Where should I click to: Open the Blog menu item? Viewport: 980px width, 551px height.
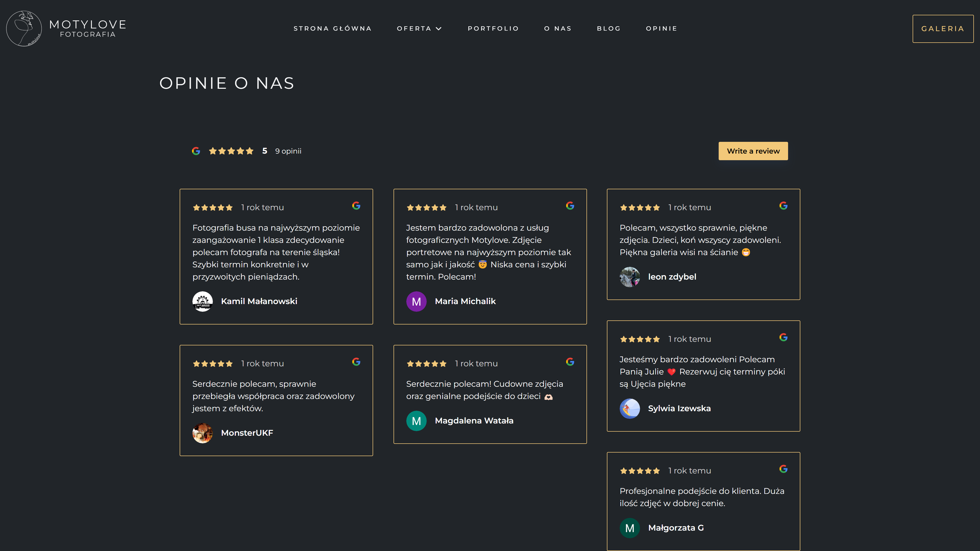[x=609, y=29]
